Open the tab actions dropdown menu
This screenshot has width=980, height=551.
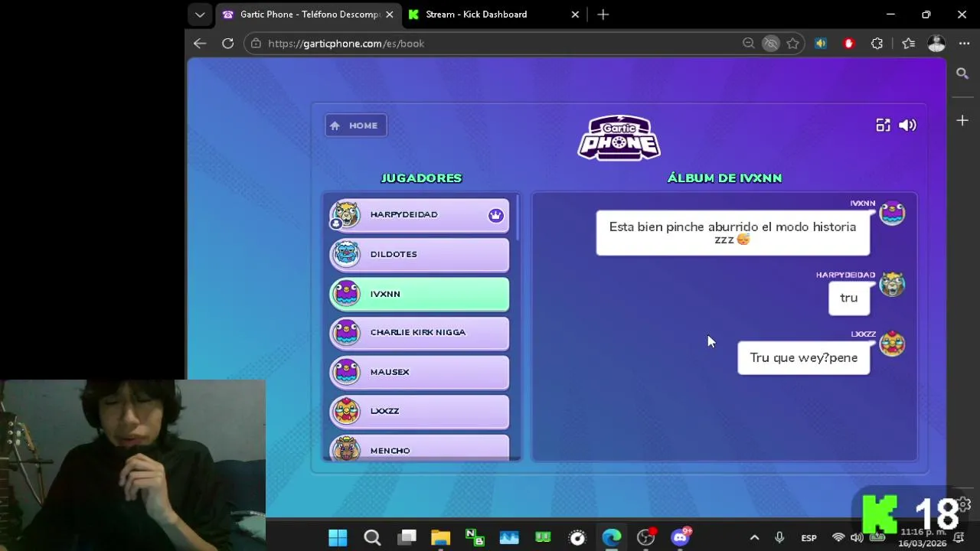200,15
